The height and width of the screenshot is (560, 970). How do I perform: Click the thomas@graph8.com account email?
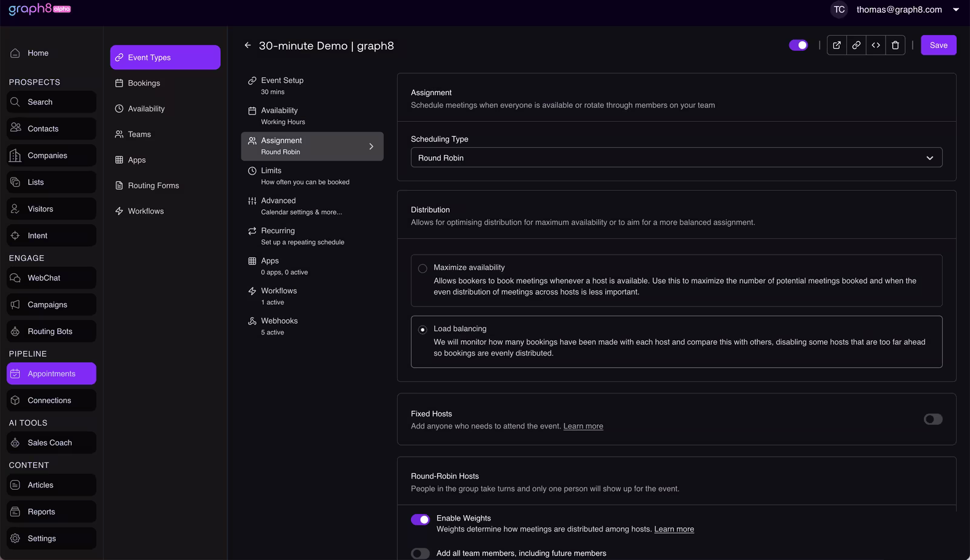[x=899, y=10]
